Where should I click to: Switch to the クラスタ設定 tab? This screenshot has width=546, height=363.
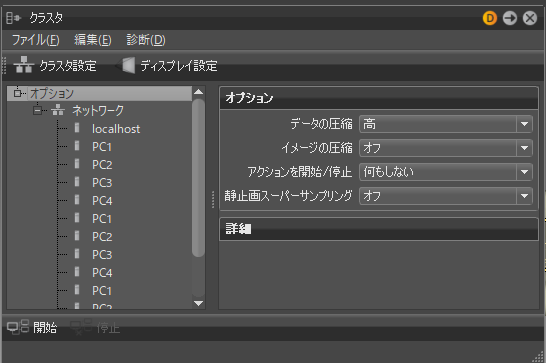pos(55,65)
